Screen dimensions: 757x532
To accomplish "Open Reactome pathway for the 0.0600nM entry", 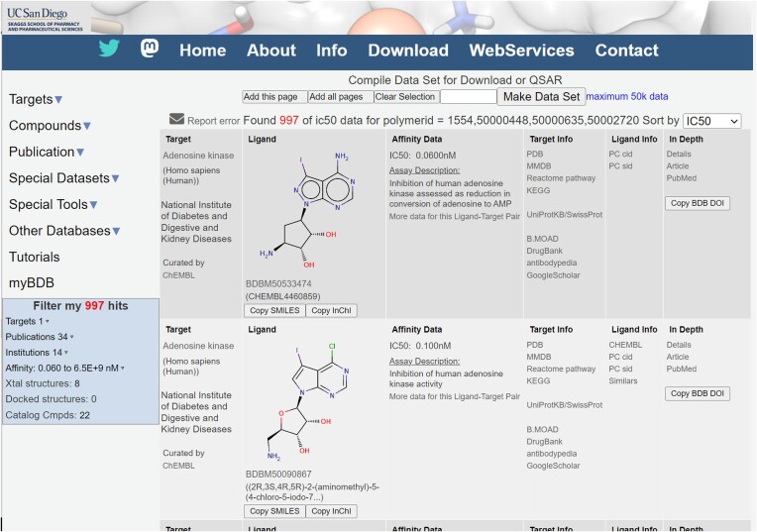I will click(x=561, y=178).
